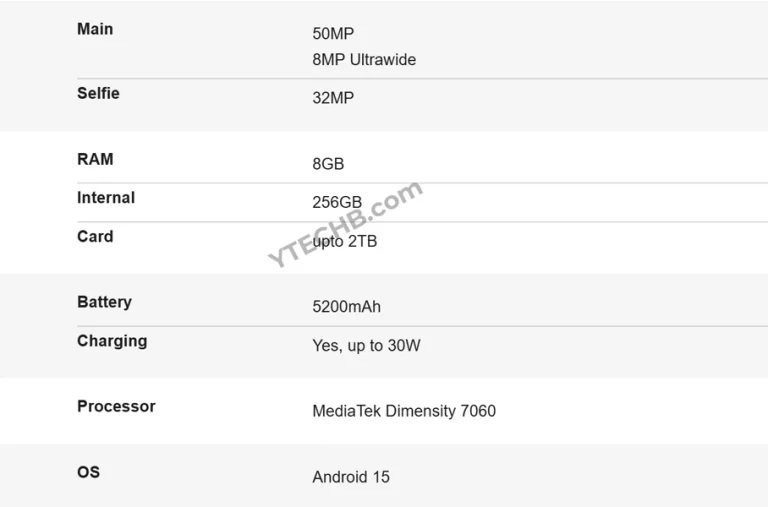Click the Internal storage label
Screen dimensions: 768x507
[x=106, y=198]
